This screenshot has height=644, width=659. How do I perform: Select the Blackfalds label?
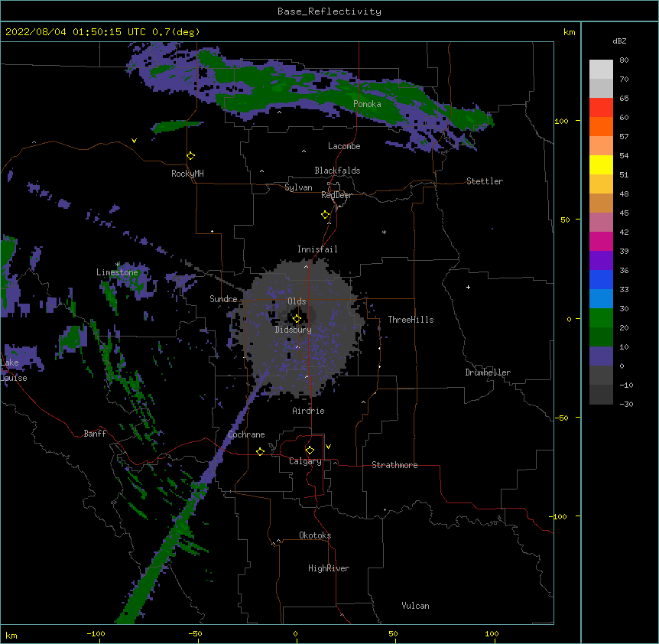(337, 171)
